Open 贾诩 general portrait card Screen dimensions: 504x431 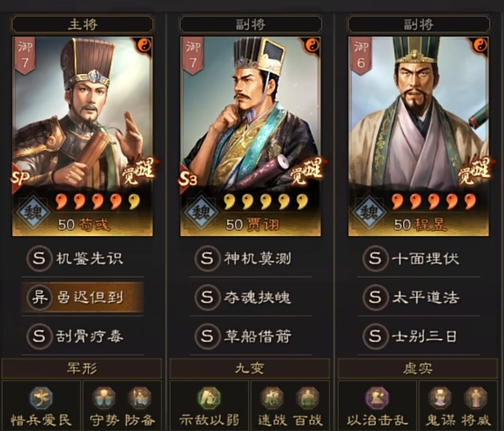[x=251, y=137]
